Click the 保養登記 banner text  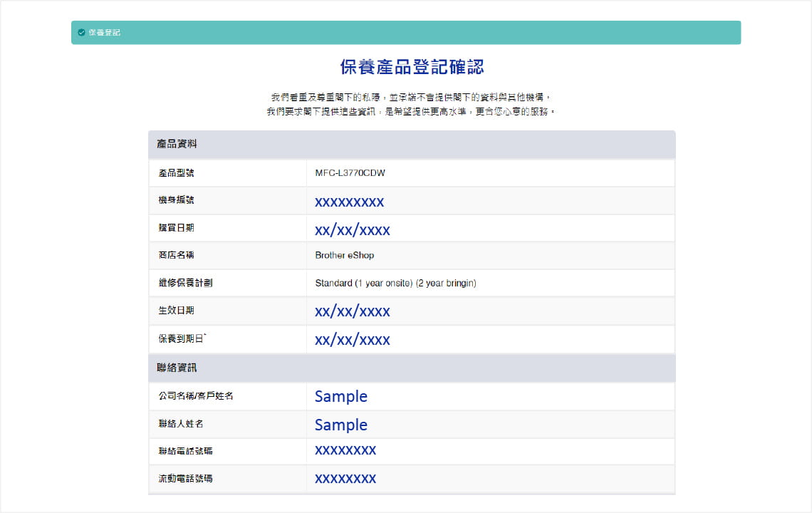coord(104,33)
